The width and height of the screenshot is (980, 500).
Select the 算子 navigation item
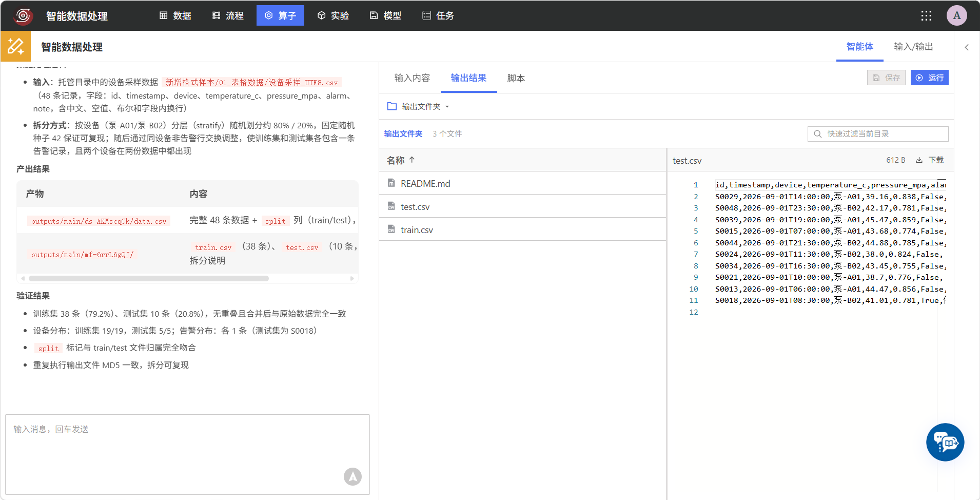click(280, 15)
